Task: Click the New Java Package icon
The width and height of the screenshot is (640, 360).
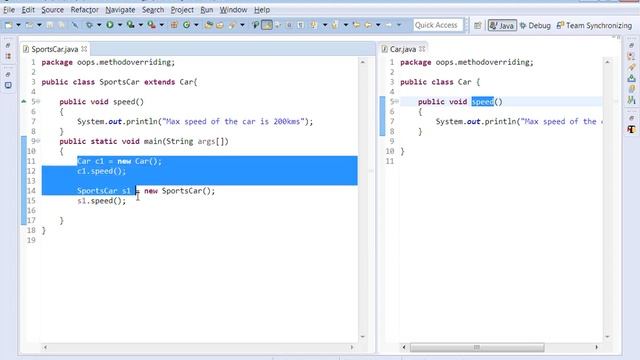Action: pyautogui.click(x=174, y=25)
